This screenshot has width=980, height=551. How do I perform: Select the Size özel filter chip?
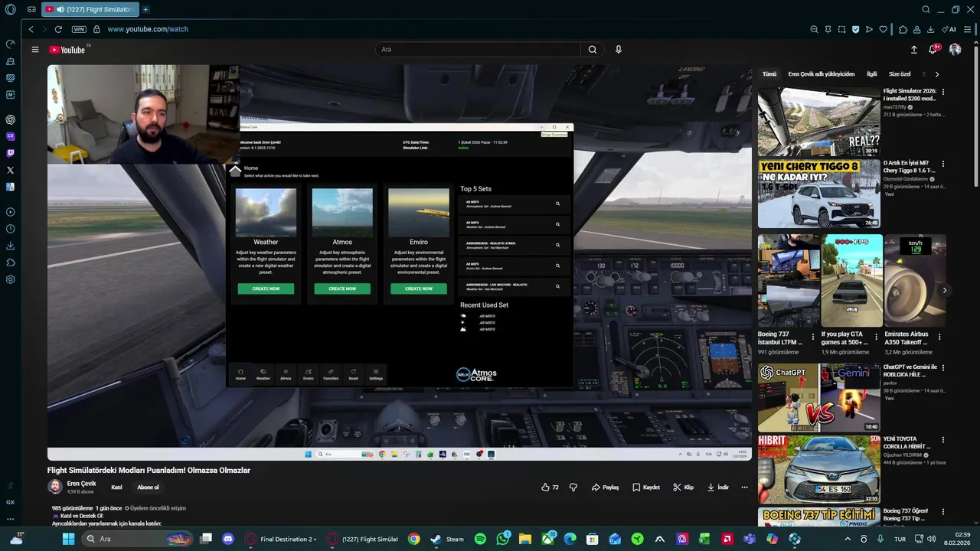tap(900, 74)
